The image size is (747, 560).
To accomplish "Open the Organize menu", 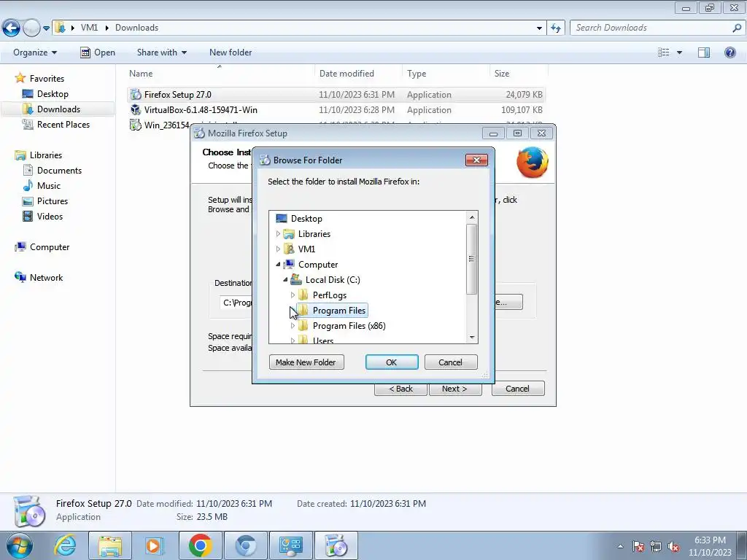I will pyautogui.click(x=35, y=52).
